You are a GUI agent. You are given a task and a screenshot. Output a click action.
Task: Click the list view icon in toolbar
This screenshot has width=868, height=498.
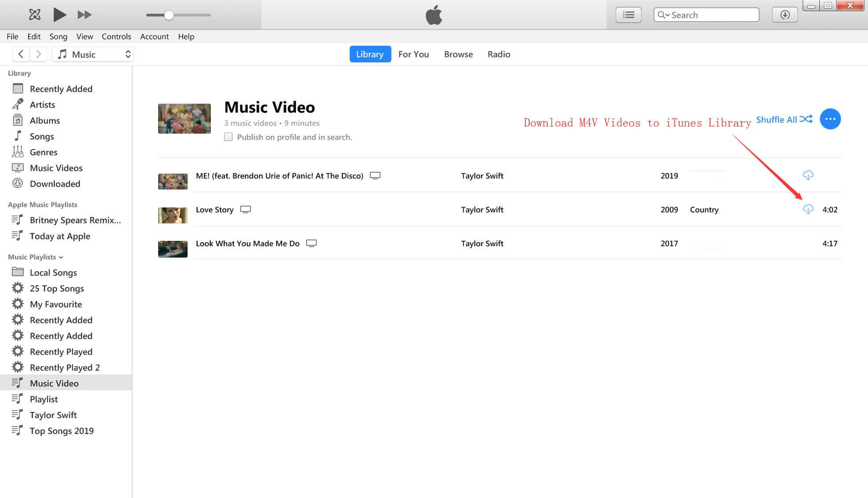pyautogui.click(x=630, y=15)
